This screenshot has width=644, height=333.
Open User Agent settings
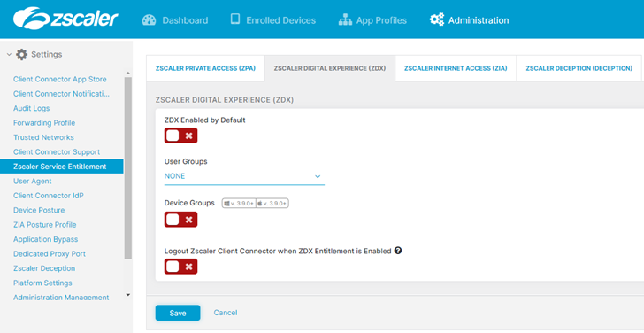point(33,182)
